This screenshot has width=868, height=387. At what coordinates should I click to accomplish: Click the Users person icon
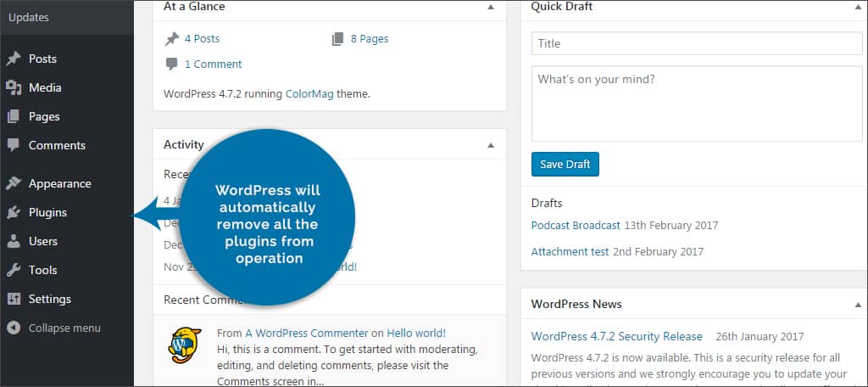tap(14, 241)
